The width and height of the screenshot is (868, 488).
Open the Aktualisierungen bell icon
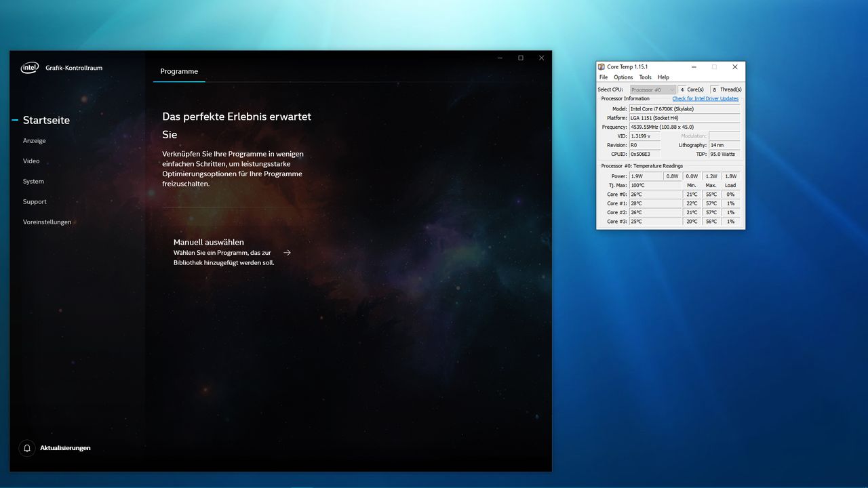[x=27, y=448]
